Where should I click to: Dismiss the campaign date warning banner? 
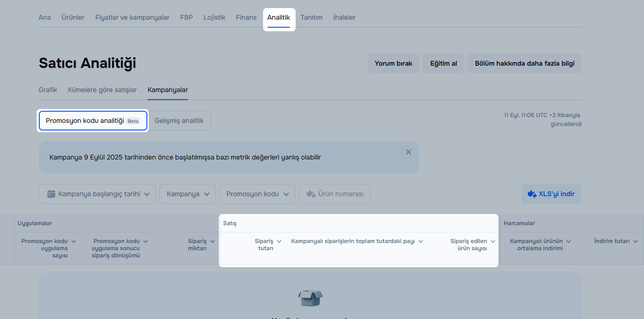tap(408, 152)
